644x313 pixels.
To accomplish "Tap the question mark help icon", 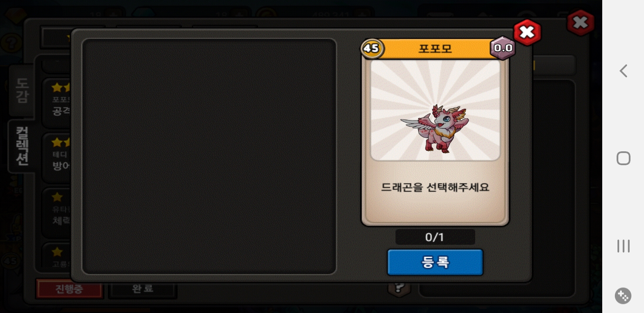I will 399,287.
